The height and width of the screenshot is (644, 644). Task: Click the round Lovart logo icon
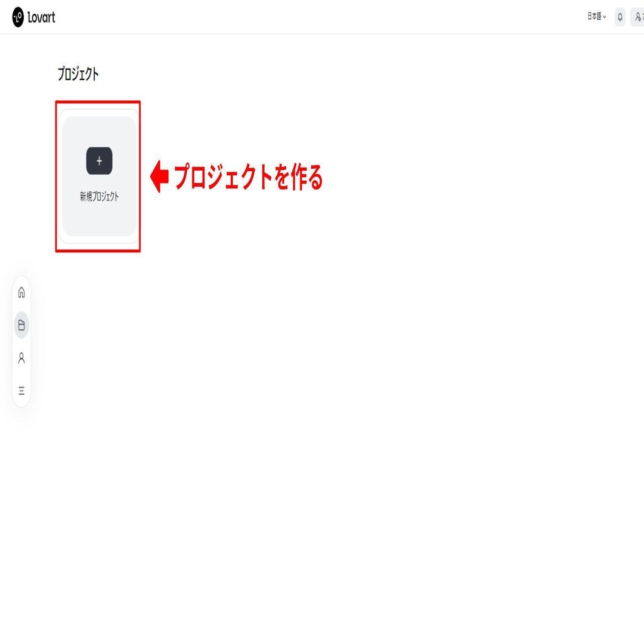pyautogui.click(x=18, y=17)
